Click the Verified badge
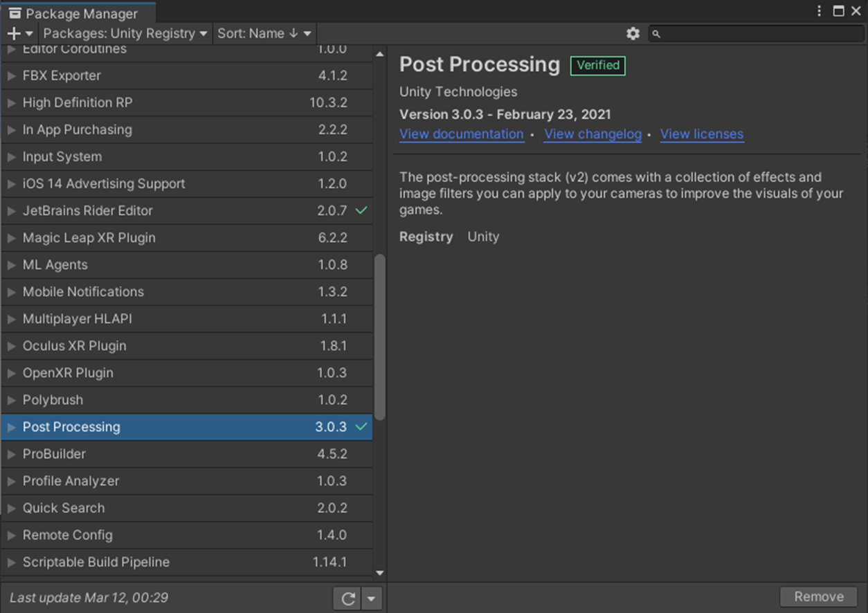The height and width of the screenshot is (613, 868). tap(598, 65)
